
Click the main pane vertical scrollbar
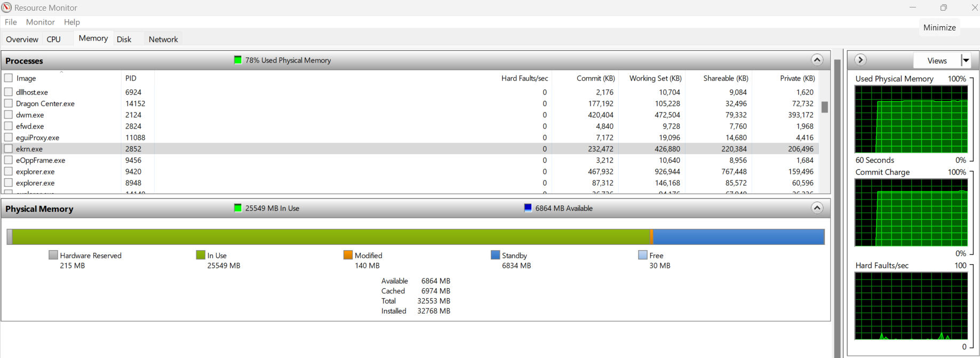pos(837,208)
